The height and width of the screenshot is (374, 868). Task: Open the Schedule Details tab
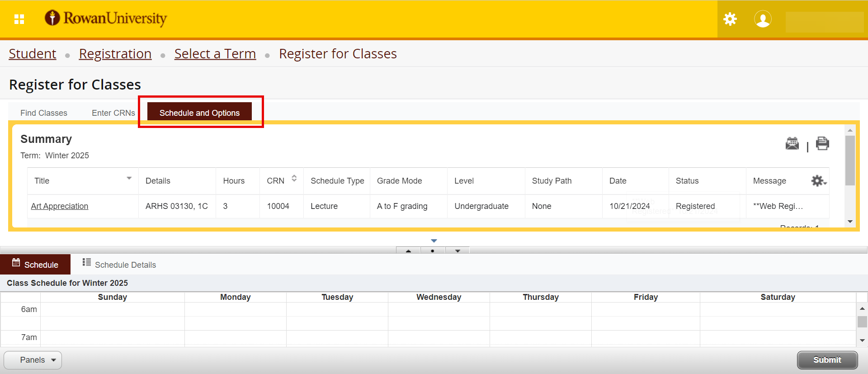coord(119,265)
